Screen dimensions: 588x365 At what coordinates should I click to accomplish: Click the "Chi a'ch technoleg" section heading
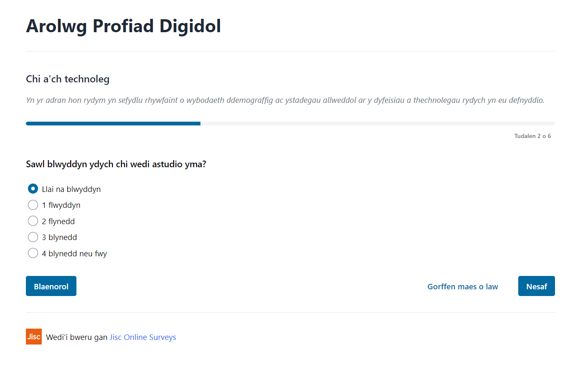(x=68, y=79)
